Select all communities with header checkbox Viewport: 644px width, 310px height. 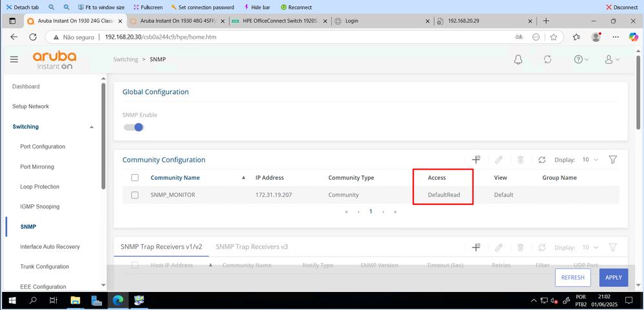[x=135, y=178]
